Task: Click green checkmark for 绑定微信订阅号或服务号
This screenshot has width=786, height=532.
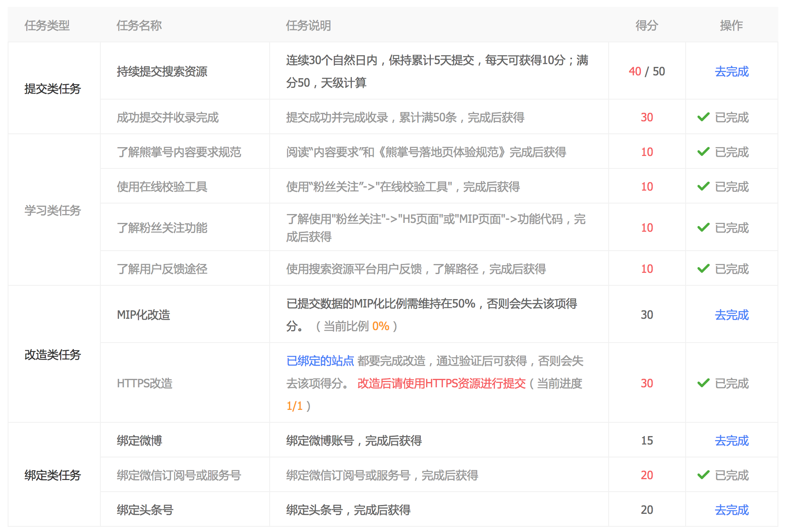Action: [x=703, y=475]
